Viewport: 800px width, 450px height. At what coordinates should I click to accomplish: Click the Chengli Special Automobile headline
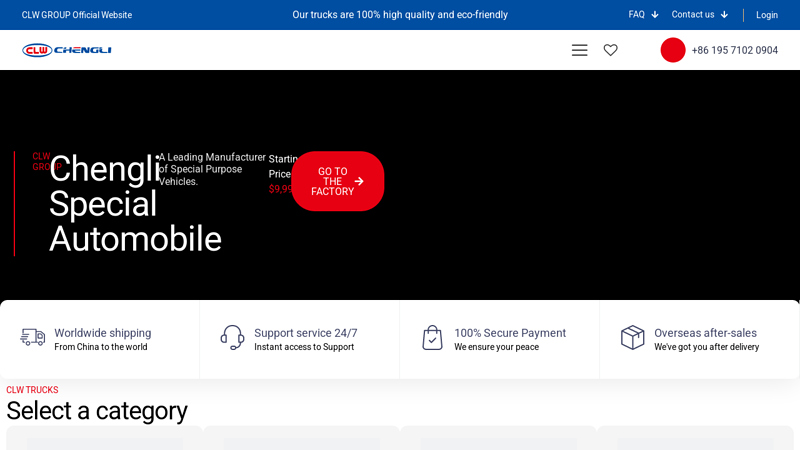point(135,204)
